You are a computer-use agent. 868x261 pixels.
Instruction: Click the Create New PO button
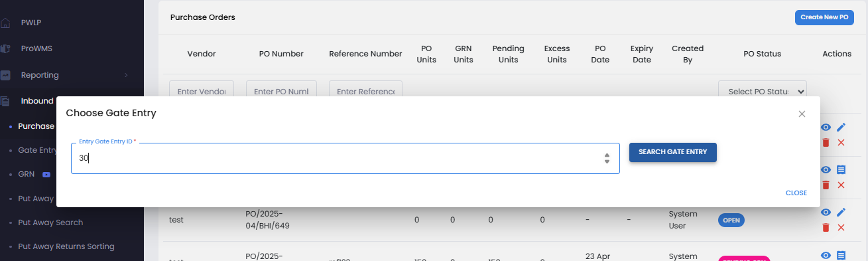point(824,18)
